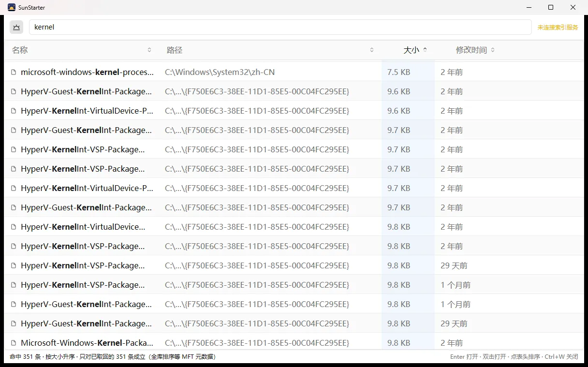Click file icon of HyperV-KernelInt-VSP-Package row modified 29 天前
The width and height of the screenshot is (588, 367).
(14, 265)
